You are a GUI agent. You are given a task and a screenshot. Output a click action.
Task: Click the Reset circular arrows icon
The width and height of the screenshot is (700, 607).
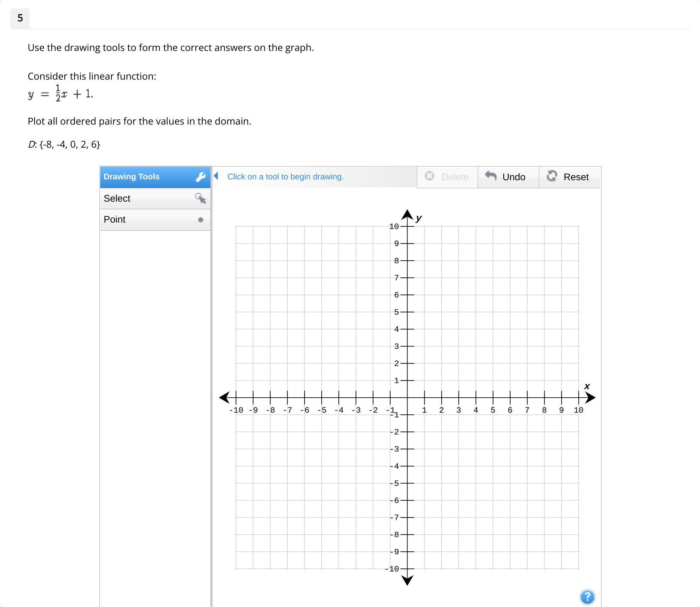tap(552, 176)
